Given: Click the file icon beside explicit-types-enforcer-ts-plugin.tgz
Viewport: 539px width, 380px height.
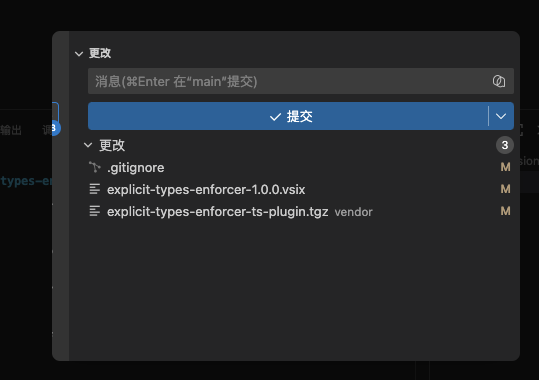Looking at the screenshot, I should coord(95,211).
